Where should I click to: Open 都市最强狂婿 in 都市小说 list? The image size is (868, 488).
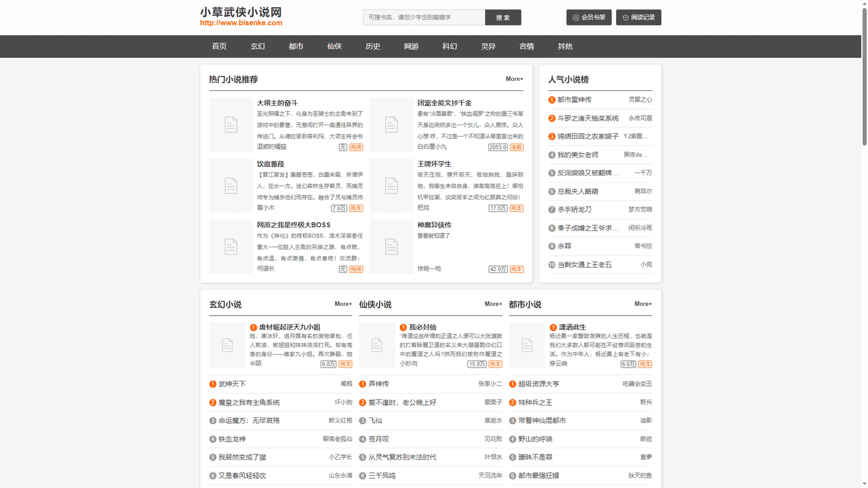(x=539, y=475)
